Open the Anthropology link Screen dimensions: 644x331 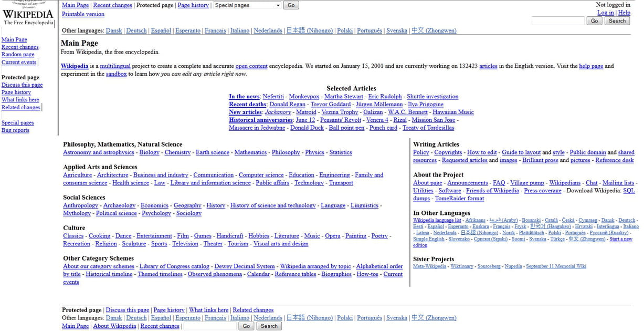80,205
